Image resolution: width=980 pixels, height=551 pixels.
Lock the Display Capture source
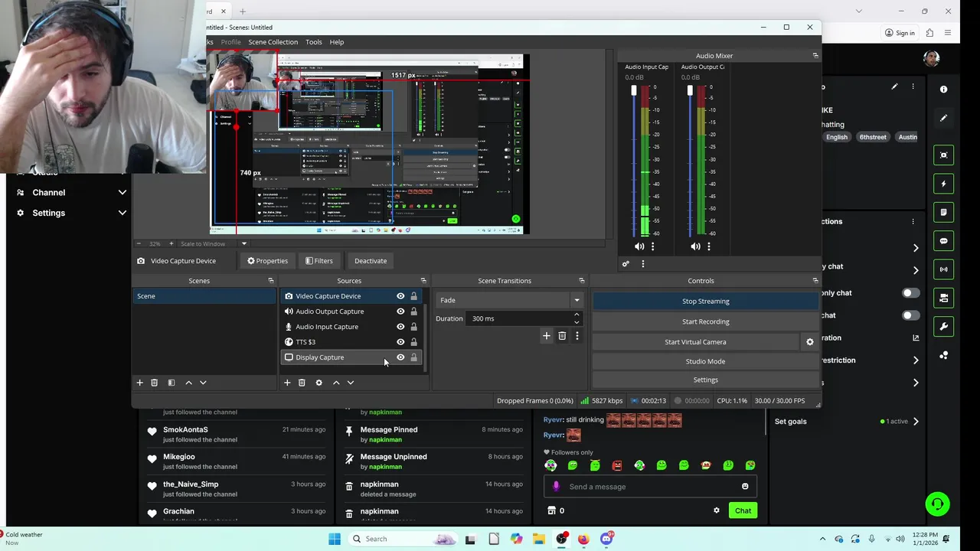click(414, 357)
